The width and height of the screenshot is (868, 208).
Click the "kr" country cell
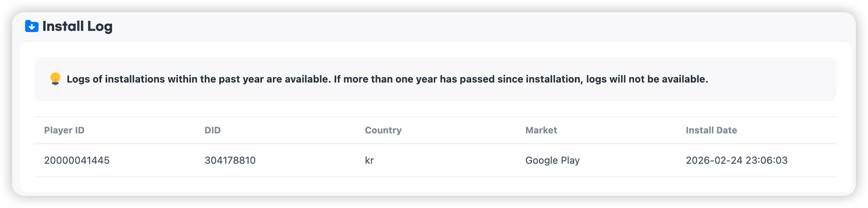tap(369, 161)
